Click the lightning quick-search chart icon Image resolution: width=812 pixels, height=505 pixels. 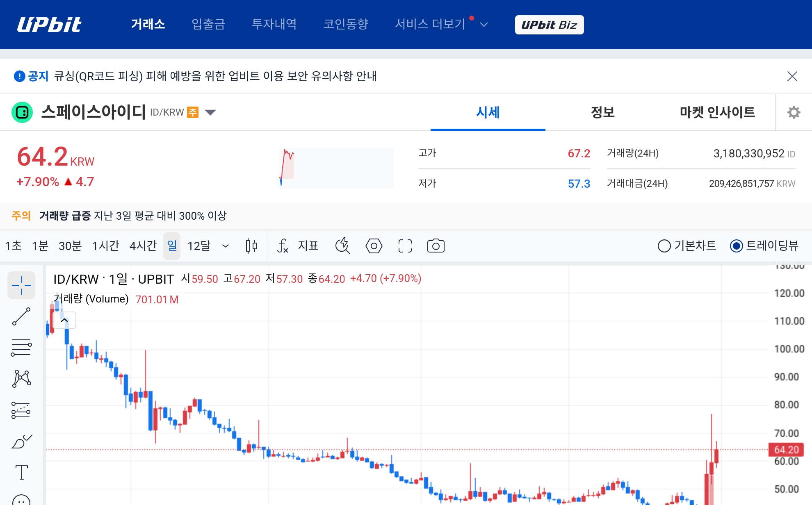click(x=342, y=246)
